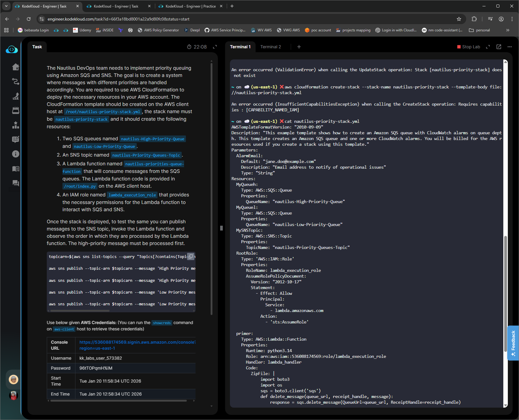Click the terminal vertical scrollbar

point(505,293)
